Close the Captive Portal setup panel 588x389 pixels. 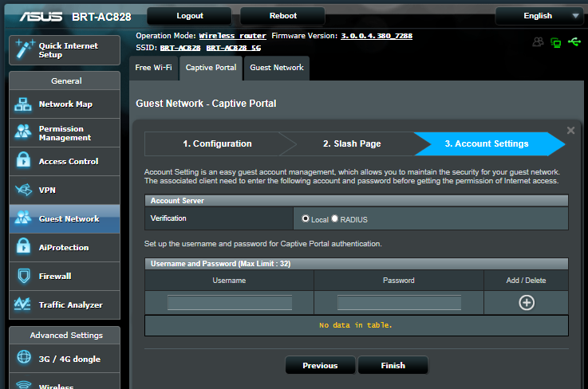coord(570,131)
